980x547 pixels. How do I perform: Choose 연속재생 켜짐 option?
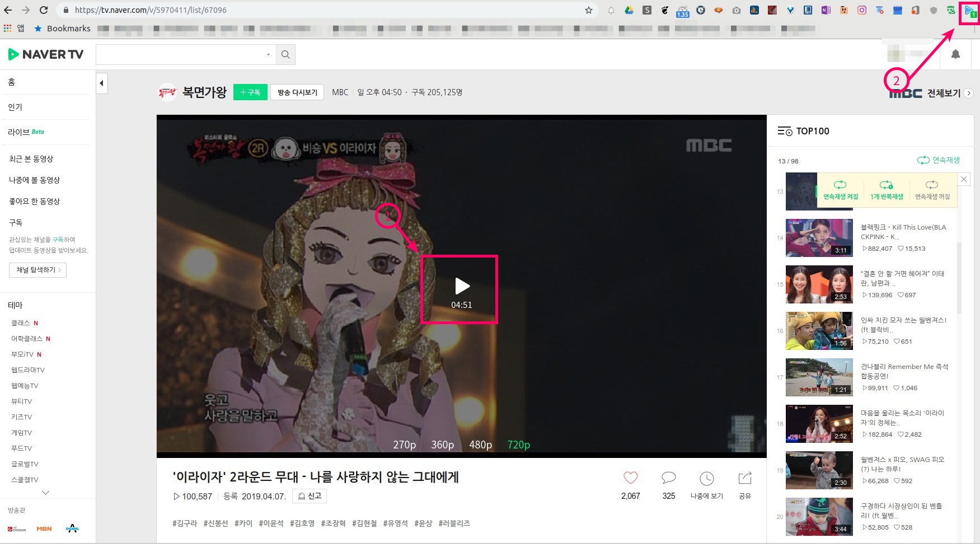tap(840, 190)
